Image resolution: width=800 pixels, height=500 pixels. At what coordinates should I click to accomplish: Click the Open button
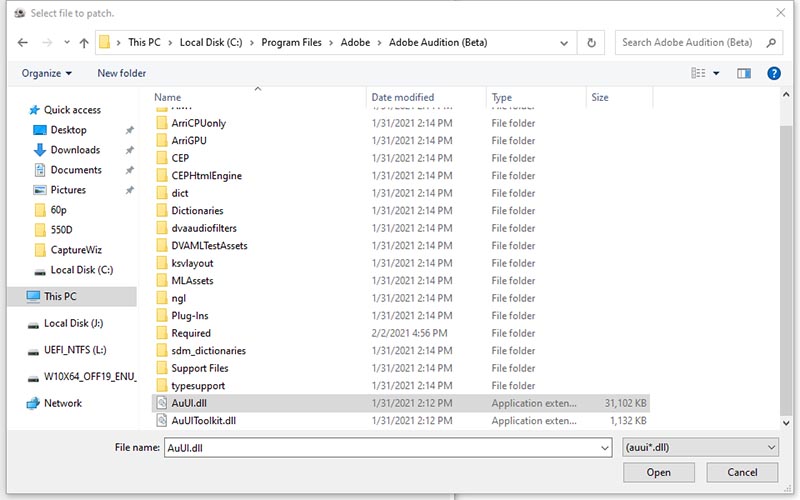click(x=659, y=472)
